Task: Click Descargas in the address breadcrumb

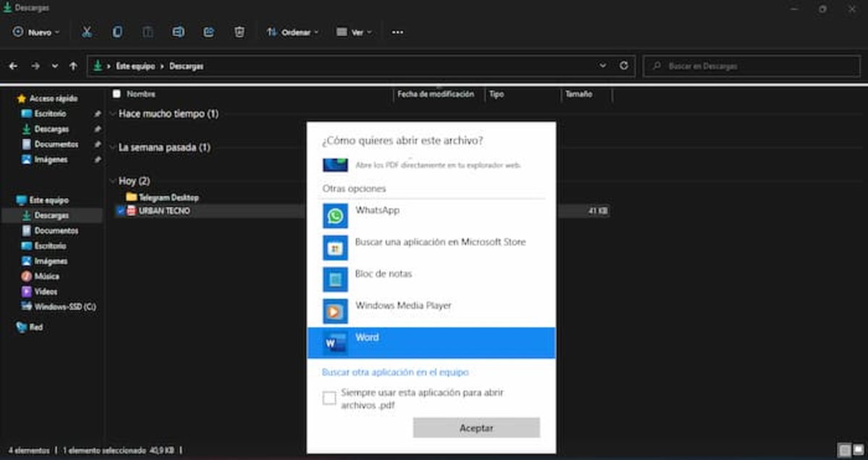Action: pos(187,66)
